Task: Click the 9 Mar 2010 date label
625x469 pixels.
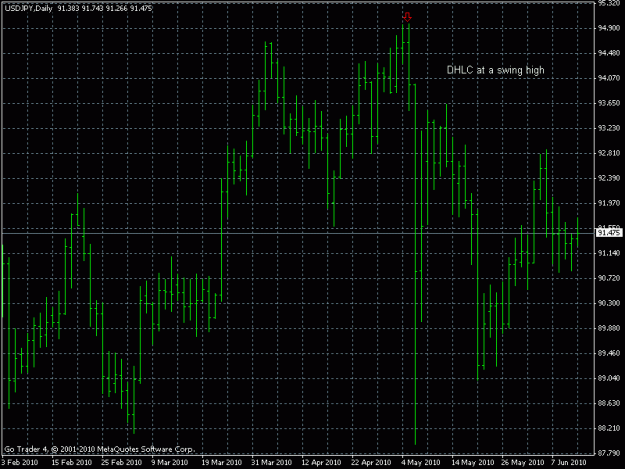Action: [169, 462]
